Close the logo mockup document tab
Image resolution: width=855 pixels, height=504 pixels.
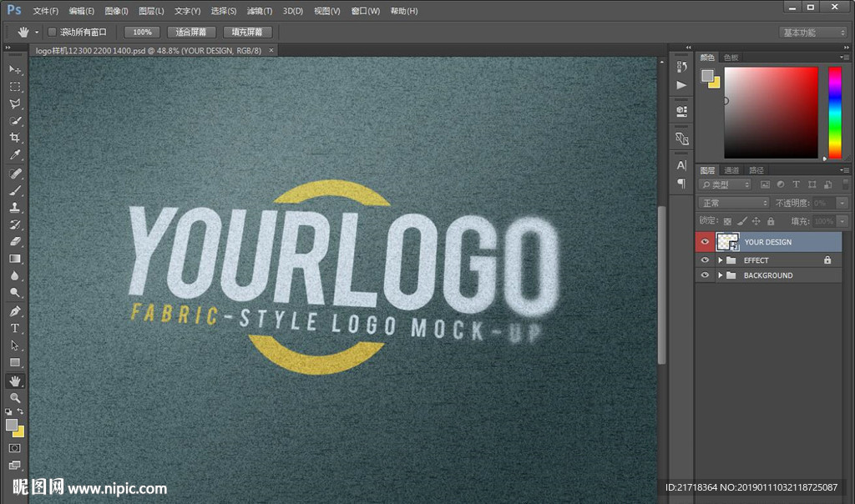pyautogui.click(x=271, y=50)
